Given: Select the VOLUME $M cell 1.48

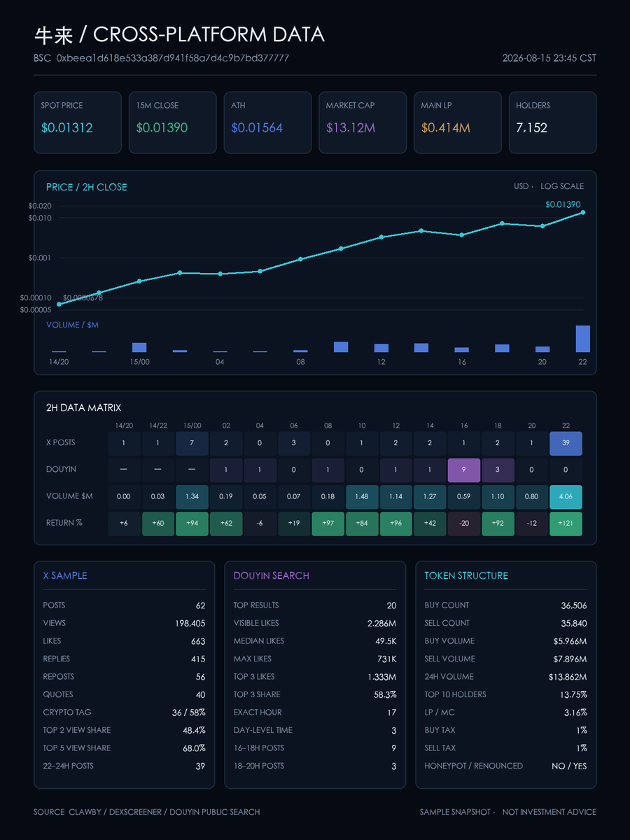Looking at the screenshot, I should [362, 496].
